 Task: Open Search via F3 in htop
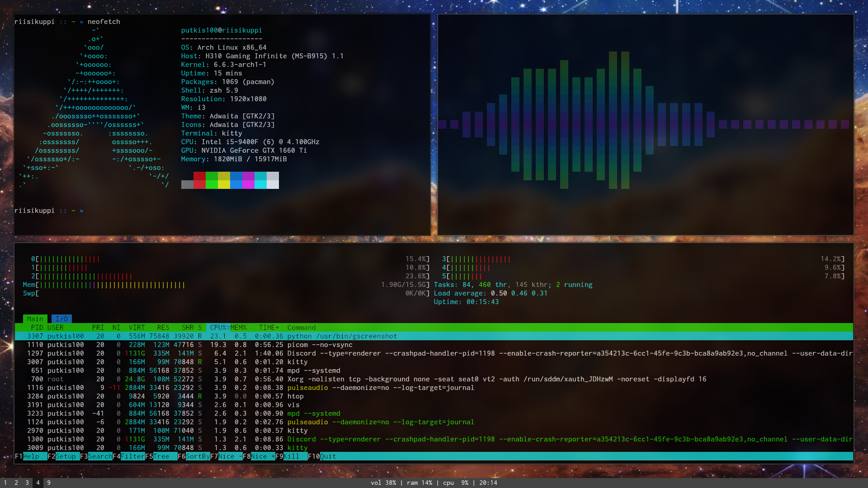(x=96, y=456)
